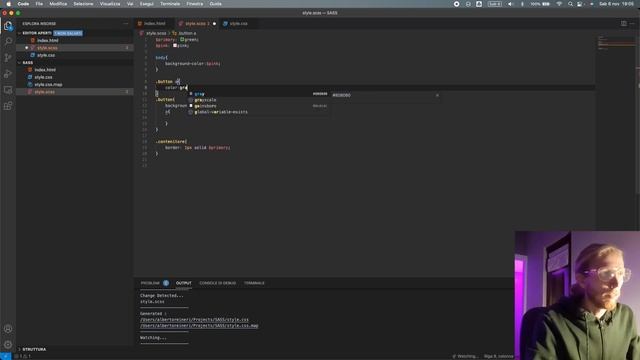The image size is (640, 360).
Task: Close the suggestion details widget
Action: click(x=437, y=95)
